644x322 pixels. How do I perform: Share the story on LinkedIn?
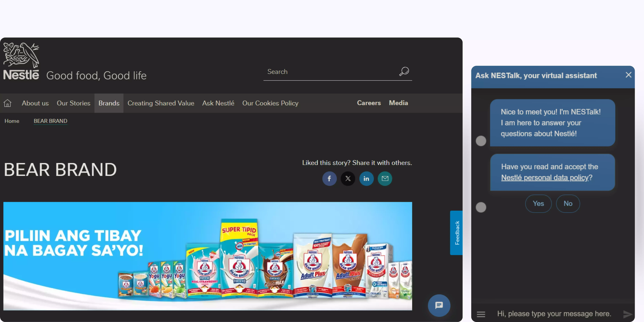[366, 179]
